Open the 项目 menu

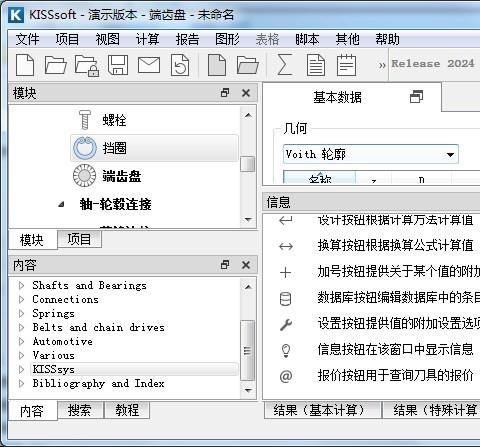(67, 39)
